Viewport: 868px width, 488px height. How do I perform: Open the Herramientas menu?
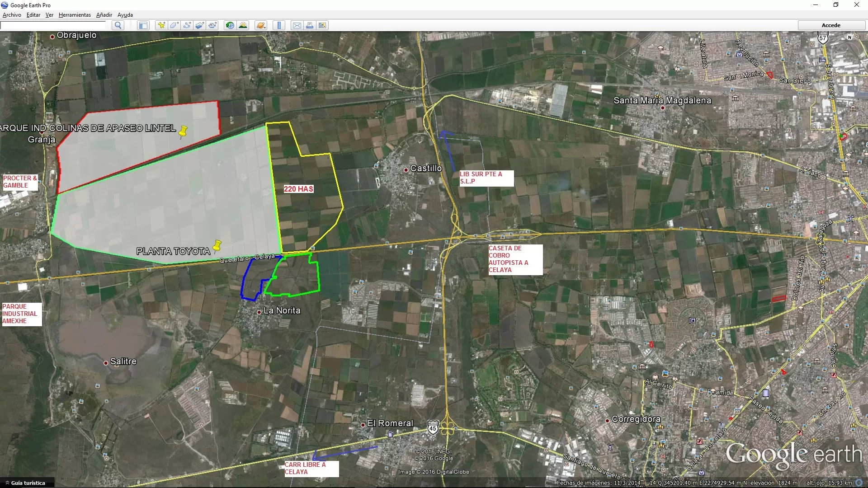coord(75,15)
